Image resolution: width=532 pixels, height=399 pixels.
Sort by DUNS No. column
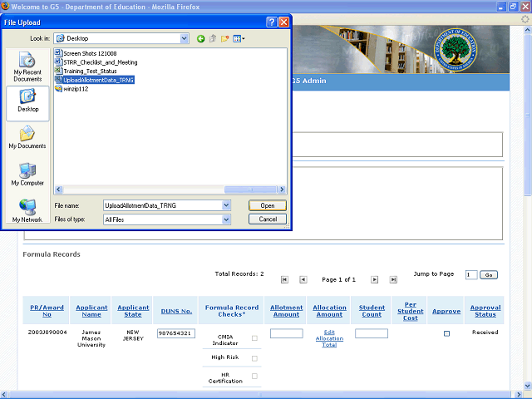coord(176,311)
